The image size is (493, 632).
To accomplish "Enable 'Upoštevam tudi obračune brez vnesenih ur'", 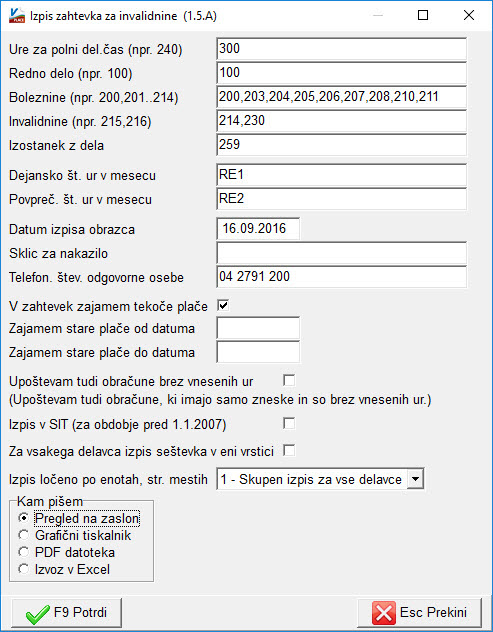I will point(289,380).
